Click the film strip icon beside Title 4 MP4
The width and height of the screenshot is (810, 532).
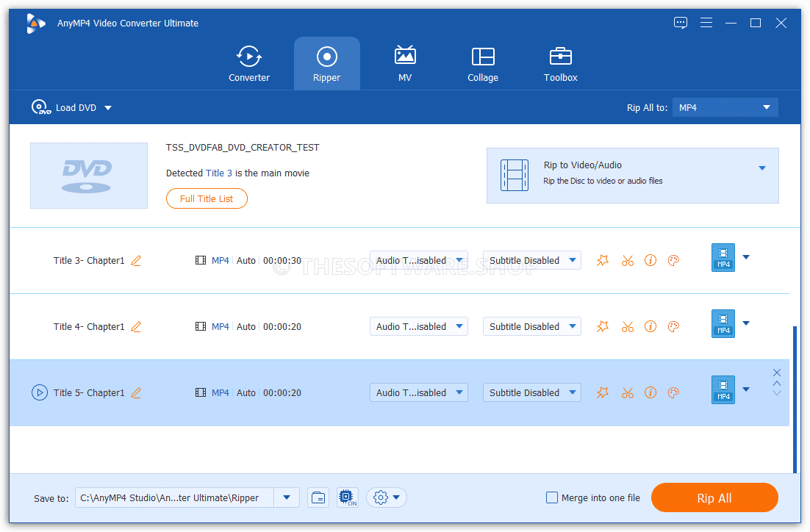(x=201, y=326)
